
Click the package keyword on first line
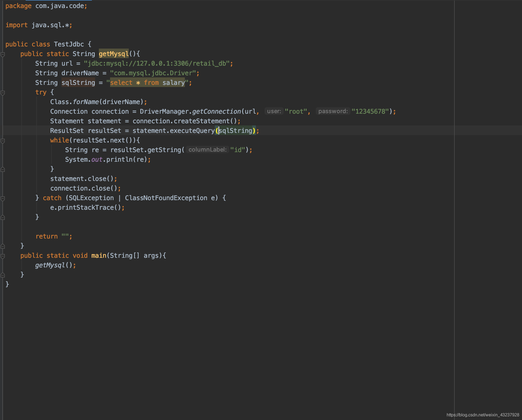[x=18, y=6]
